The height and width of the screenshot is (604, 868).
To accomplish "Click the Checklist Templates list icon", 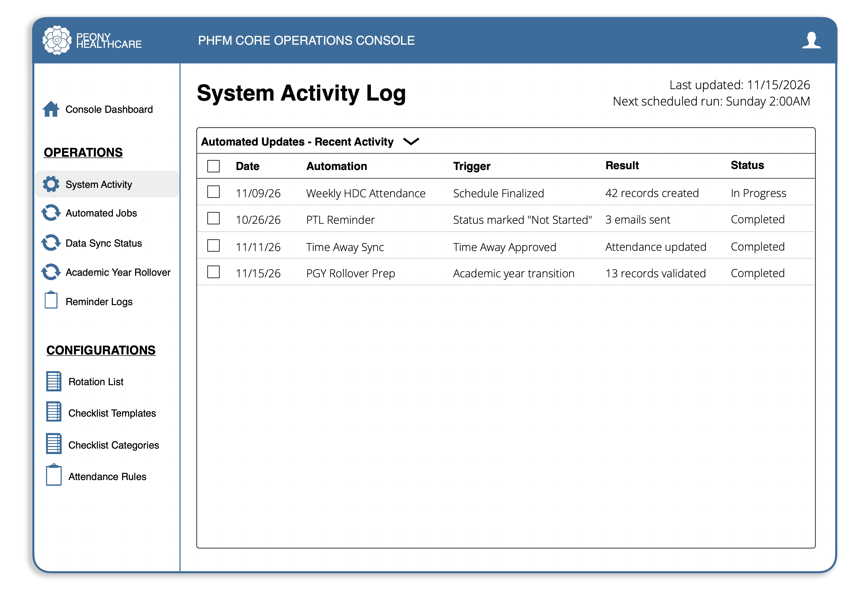I will [54, 412].
